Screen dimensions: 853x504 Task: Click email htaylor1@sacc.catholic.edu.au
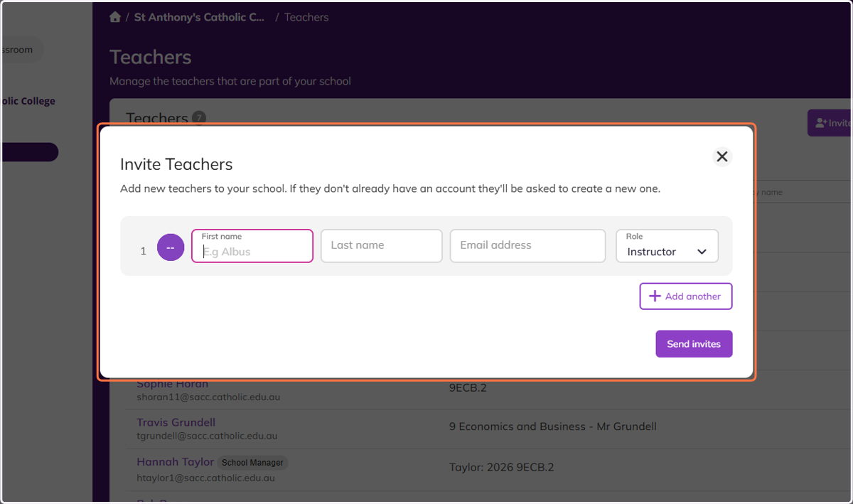(x=206, y=478)
